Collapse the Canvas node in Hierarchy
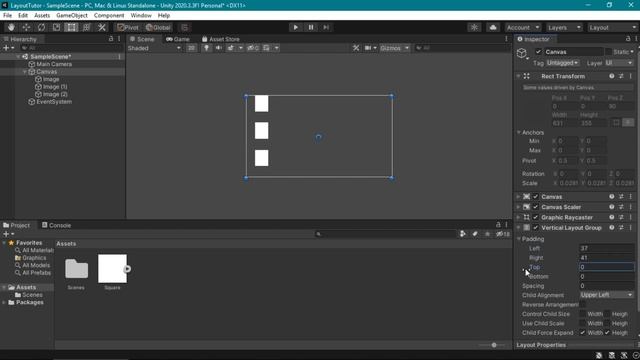Viewport: 640px width, 360px height. coord(24,72)
